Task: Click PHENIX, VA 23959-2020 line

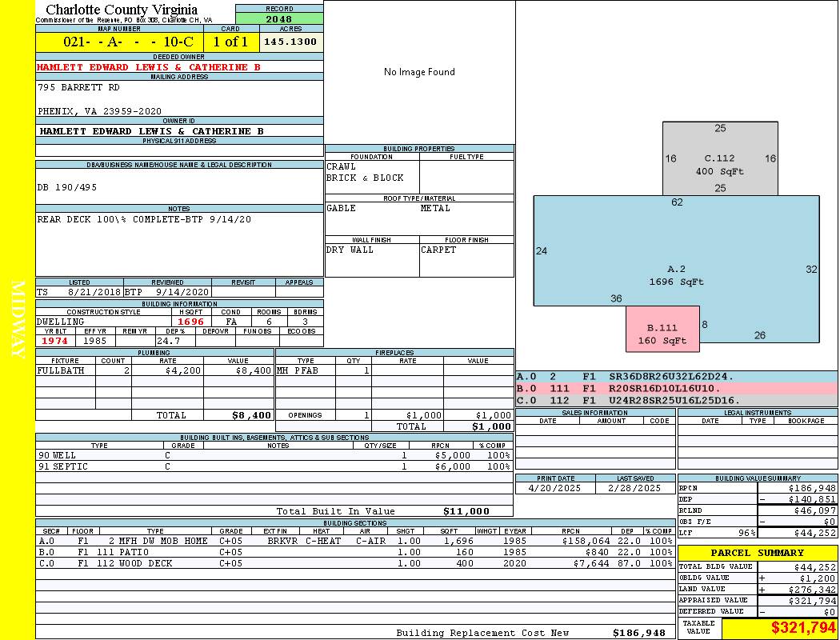Action: [x=99, y=111]
